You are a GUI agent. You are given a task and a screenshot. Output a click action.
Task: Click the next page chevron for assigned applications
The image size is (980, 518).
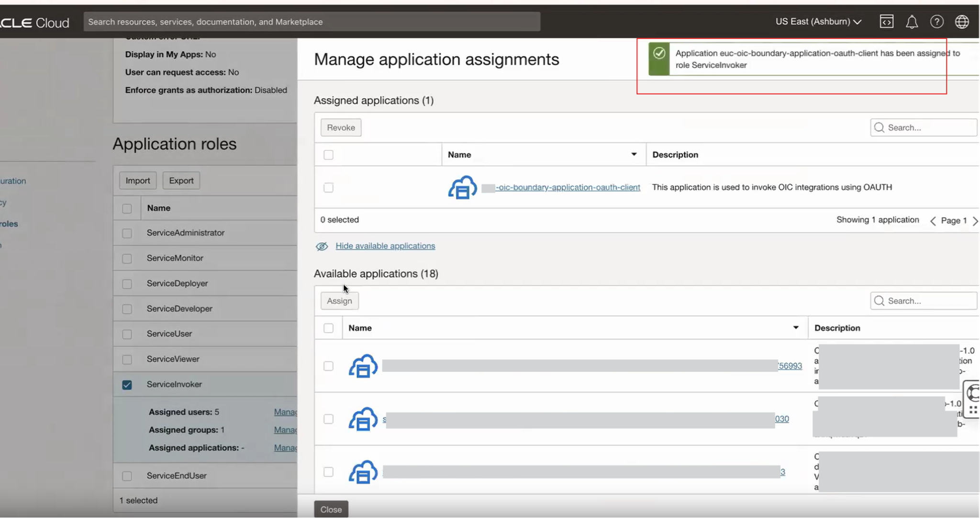pyautogui.click(x=976, y=221)
